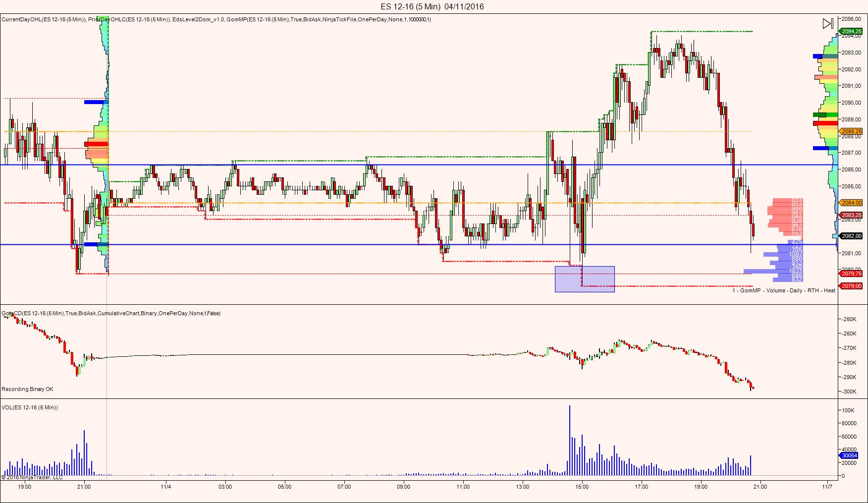Click the -280K cumulative delta axis label
Viewport: 868px width, 503px height.
coord(849,363)
